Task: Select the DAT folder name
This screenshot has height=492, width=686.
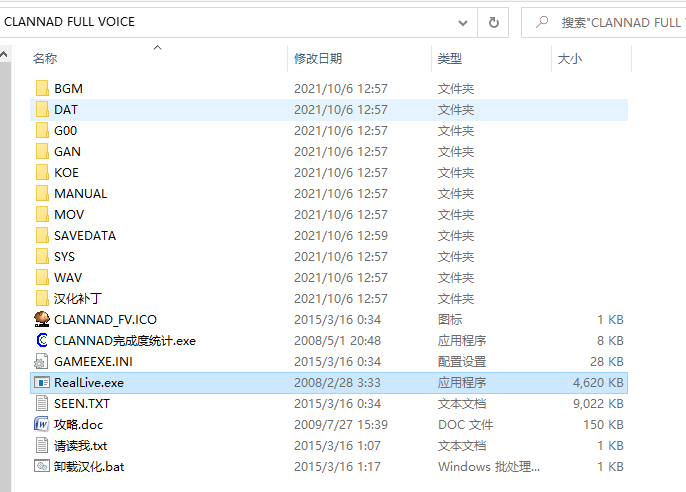Action: pyautogui.click(x=66, y=109)
